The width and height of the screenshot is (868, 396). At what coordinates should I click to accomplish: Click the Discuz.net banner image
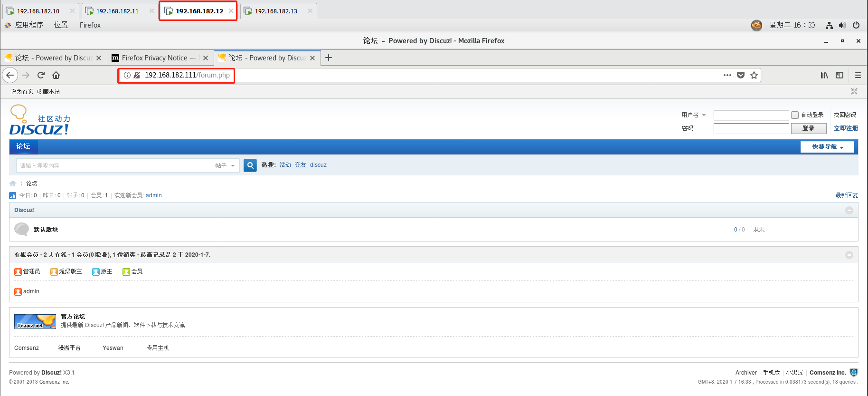35,321
